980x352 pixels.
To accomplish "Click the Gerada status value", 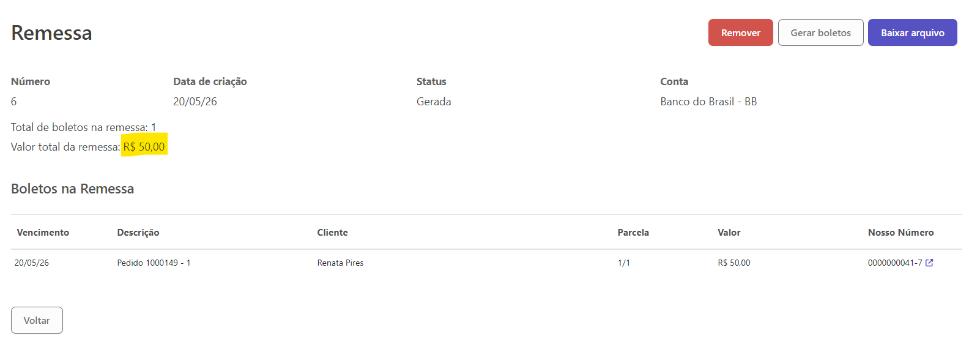I will pos(434,102).
